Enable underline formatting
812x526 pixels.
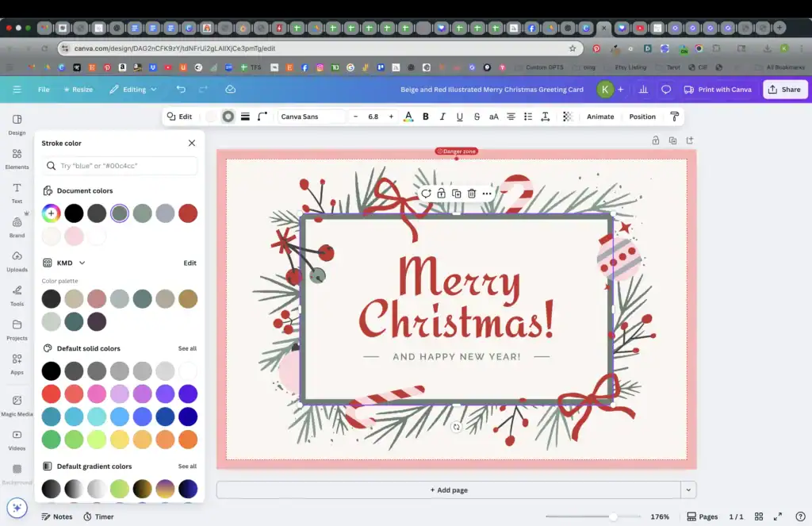tap(460, 117)
